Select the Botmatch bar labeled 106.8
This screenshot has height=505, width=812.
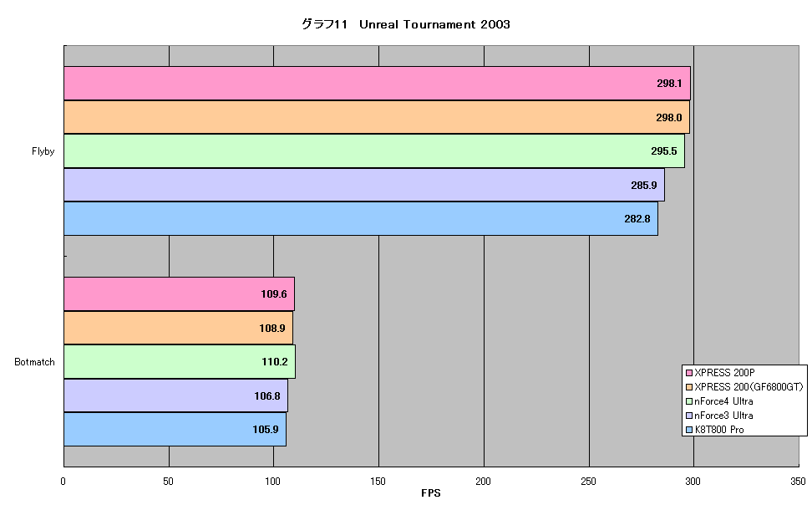(175, 395)
